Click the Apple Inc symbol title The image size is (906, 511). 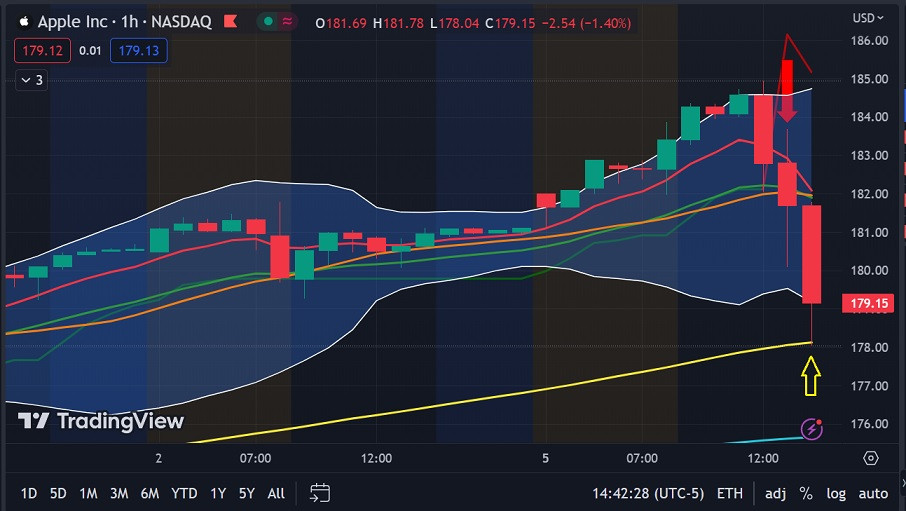[x=72, y=22]
